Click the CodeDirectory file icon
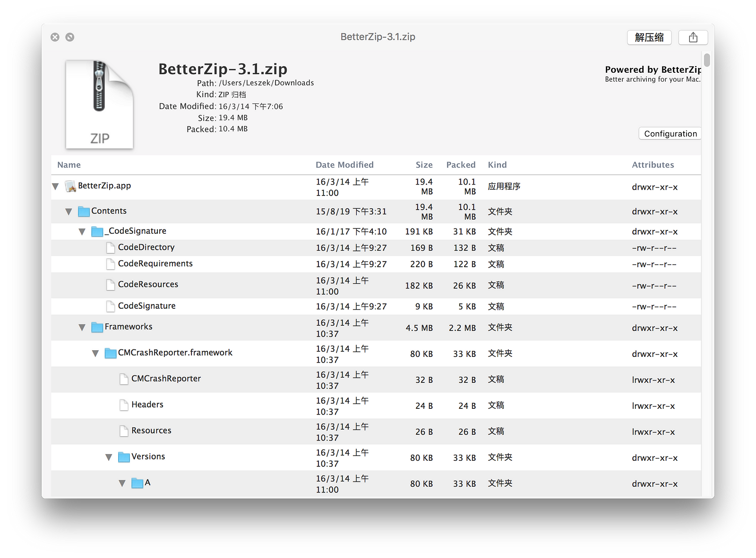This screenshot has width=756, height=558. pos(111,248)
